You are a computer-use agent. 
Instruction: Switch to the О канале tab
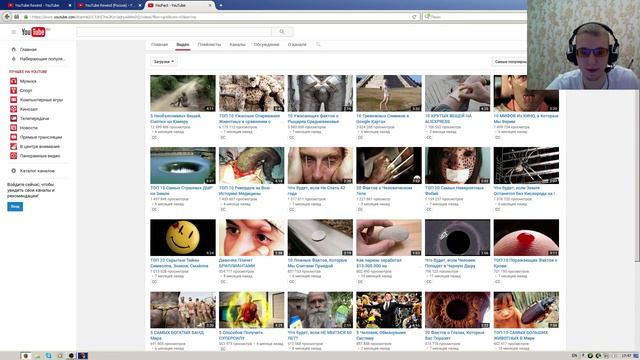click(x=297, y=44)
